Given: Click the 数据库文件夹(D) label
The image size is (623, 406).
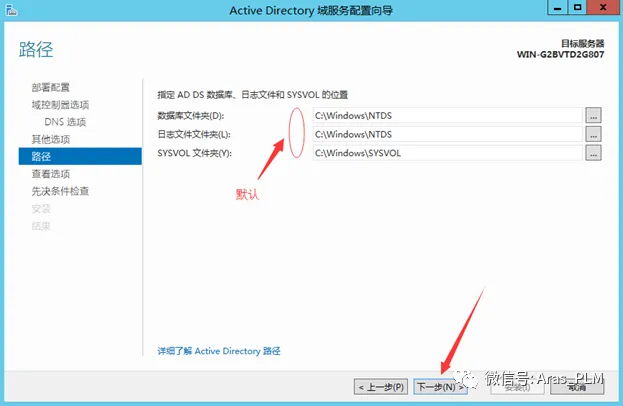Looking at the screenshot, I should coord(191,116).
